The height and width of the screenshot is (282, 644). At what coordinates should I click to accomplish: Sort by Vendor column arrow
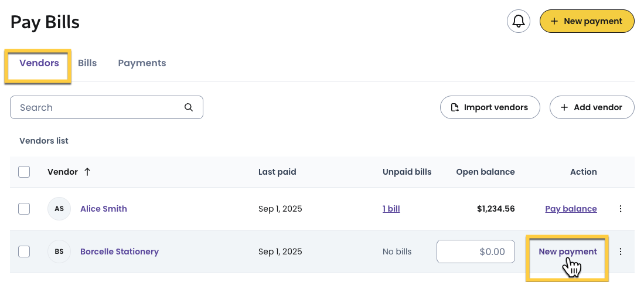click(87, 172)
